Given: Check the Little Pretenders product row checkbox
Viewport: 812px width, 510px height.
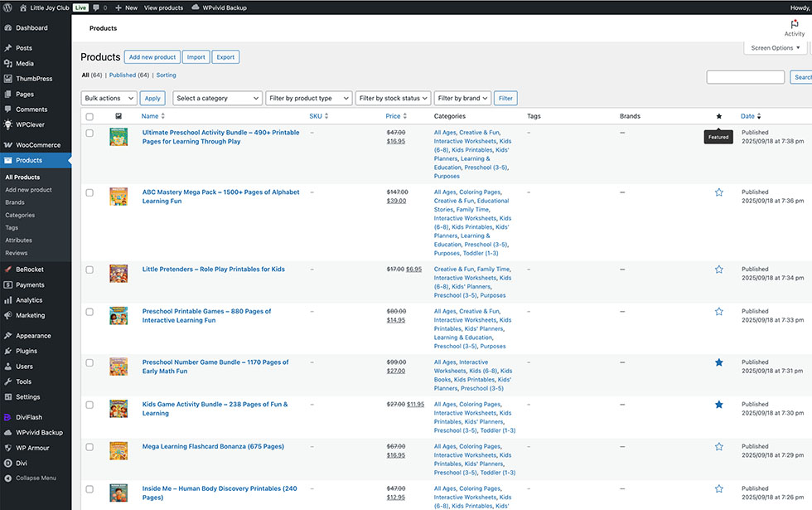Looking at the screenshot, I should 89,270.
